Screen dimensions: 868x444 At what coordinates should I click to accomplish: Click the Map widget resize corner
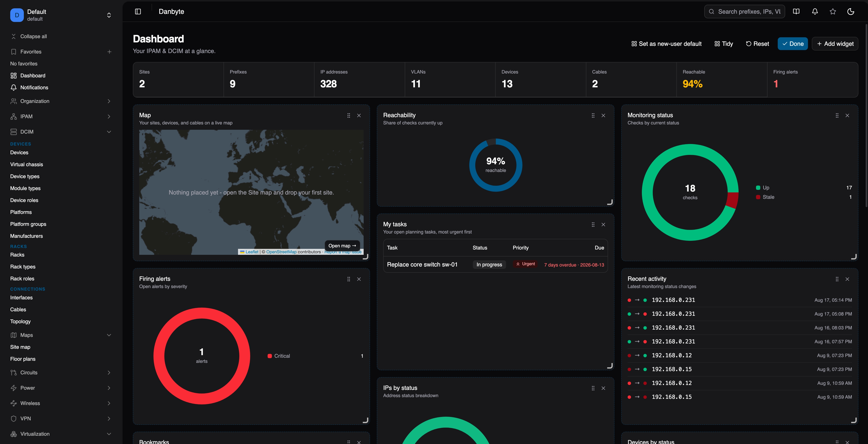[x=366, y=257]
